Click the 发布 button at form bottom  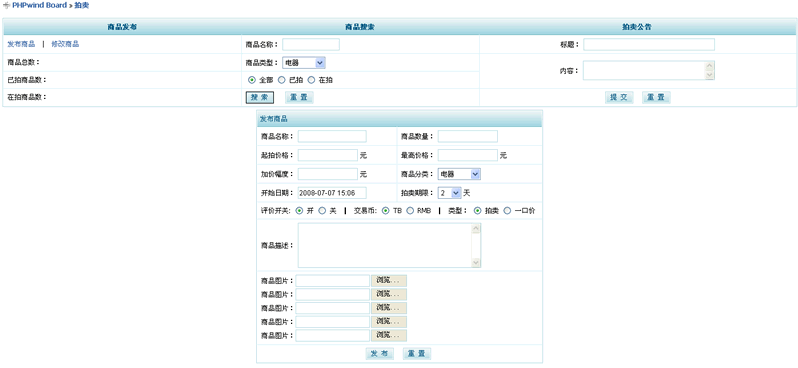point(379,354)
